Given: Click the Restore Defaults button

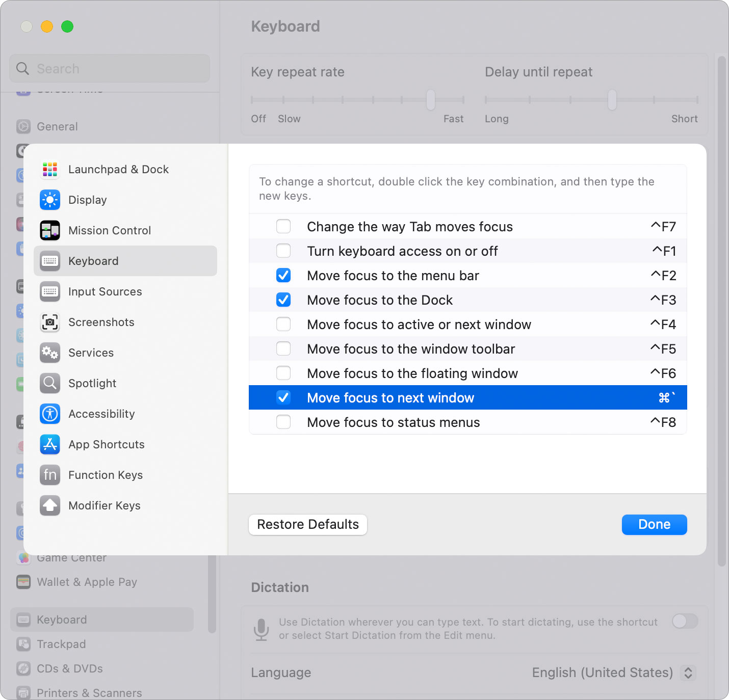Looking at the screenshot, I should click(x=307, y=524).
